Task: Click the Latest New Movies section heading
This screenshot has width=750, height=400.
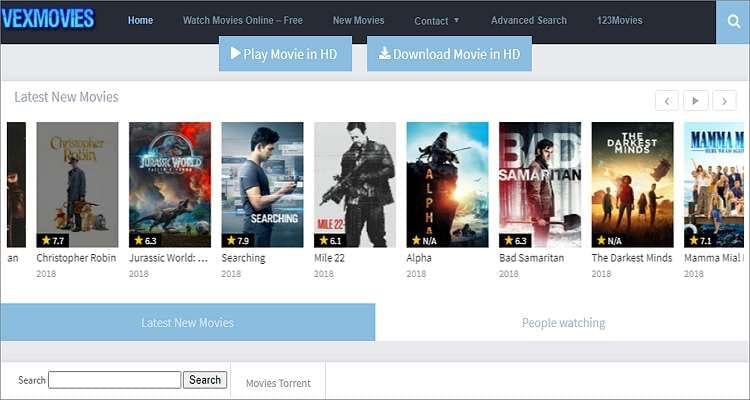Action: tap(66, 97)
